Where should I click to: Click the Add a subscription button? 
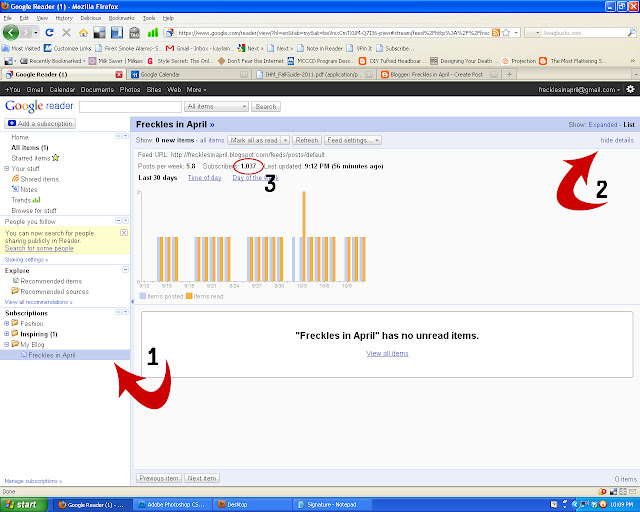[40, 123]
